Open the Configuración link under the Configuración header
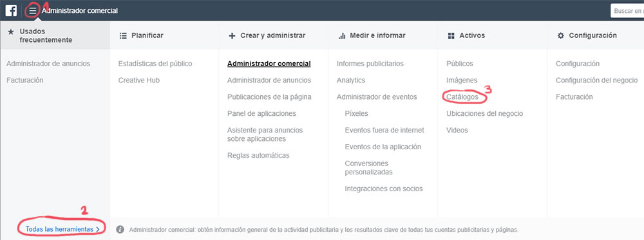Screen dimensions: 644x240 [578, 64]
